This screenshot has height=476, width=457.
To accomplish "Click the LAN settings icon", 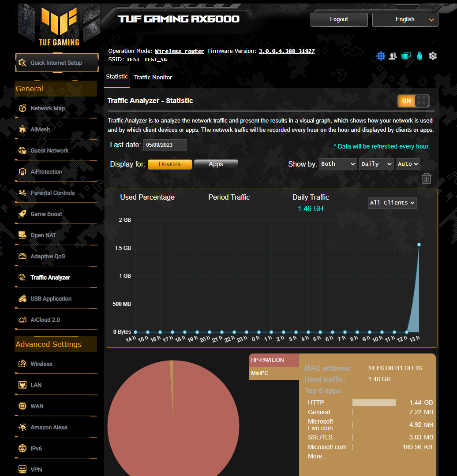I will [22, 385].
